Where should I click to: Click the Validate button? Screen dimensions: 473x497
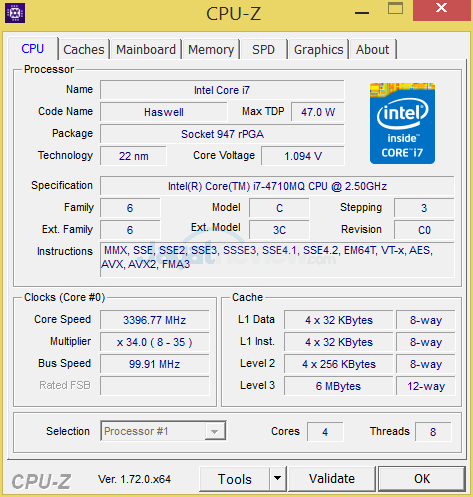point(332,479)
